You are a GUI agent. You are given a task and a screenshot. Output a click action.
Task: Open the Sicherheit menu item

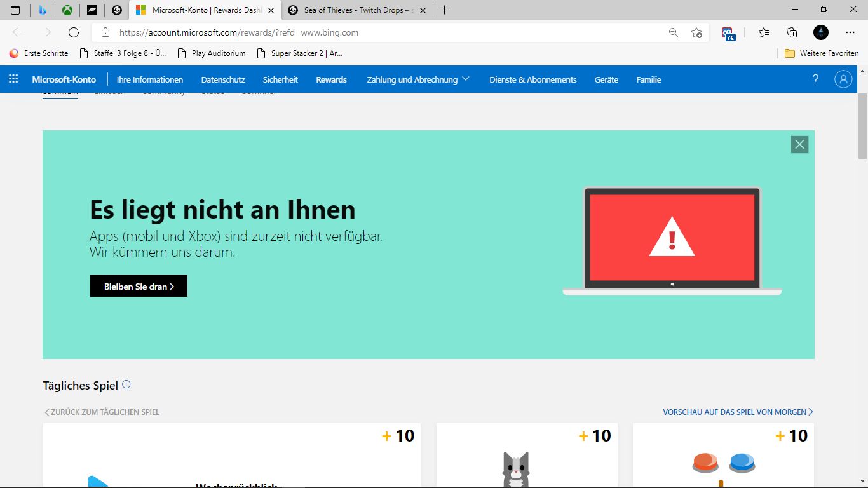[280, 79]
